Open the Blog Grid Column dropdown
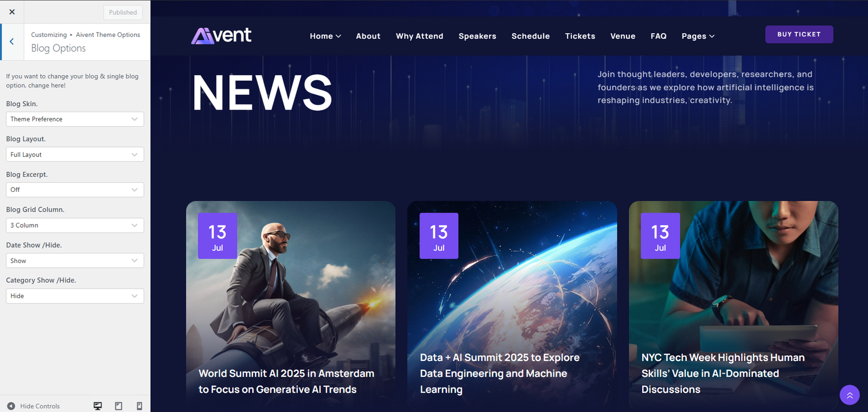Viewport: 868px width, 412px height. 75,226
